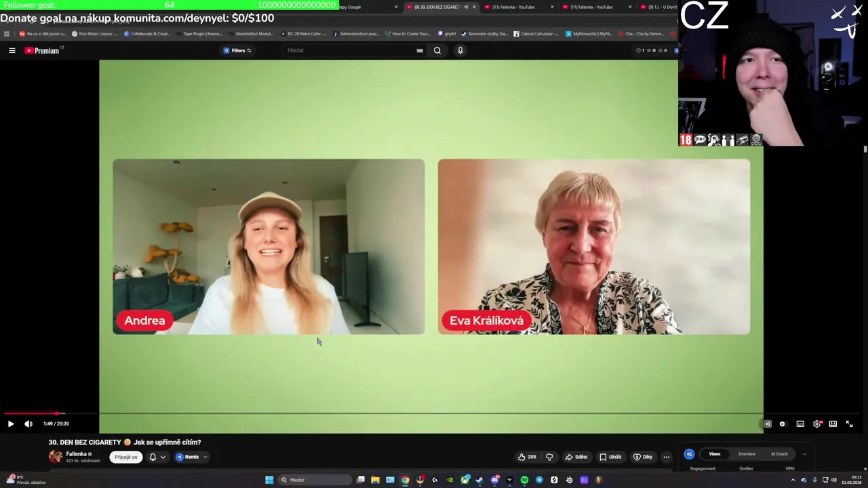Open the notification bell dropdown
The height and width of the screenshot is (488, 868).
tap(157, 457)
